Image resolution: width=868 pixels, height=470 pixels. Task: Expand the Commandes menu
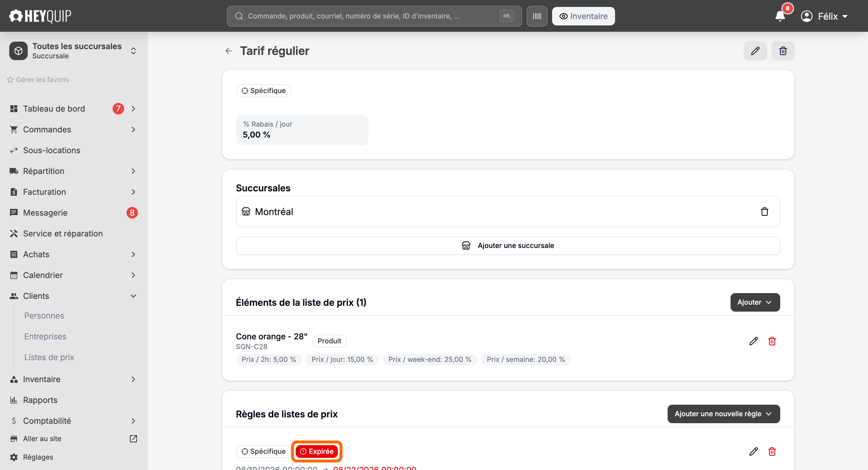pyautogui.click(x=133, y=129)
